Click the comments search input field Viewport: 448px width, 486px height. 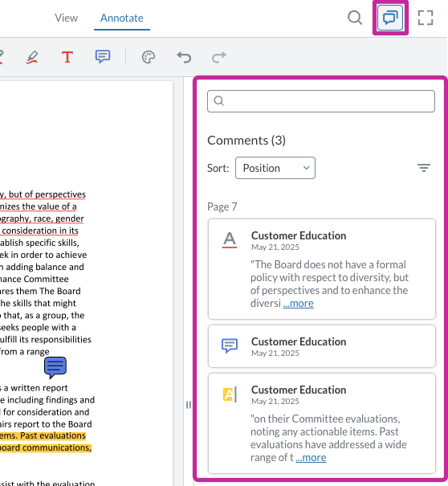tap(321, 101)
